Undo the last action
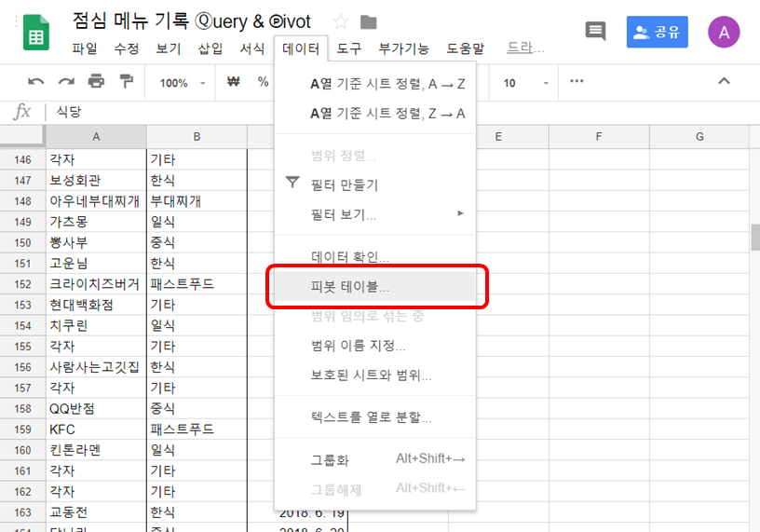Viewport: 760px width, 532px height. (35, 82)
